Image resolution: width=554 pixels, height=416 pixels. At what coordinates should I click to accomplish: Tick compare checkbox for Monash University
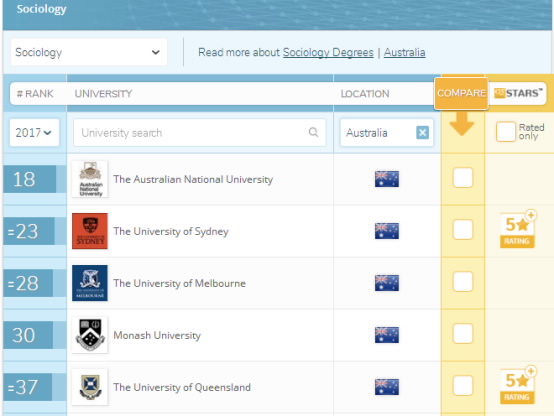click(x=462, y=333)
